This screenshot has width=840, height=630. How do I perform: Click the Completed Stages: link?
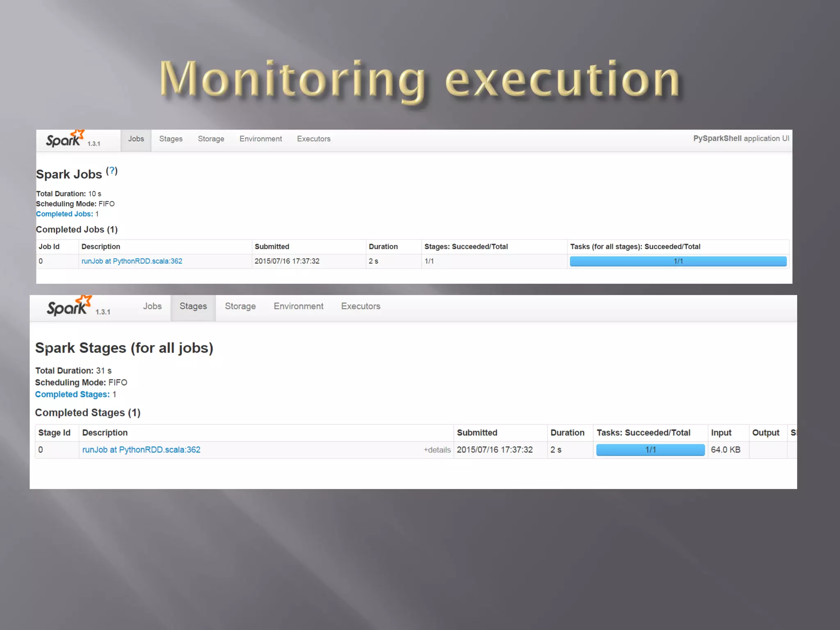(72, 395)
